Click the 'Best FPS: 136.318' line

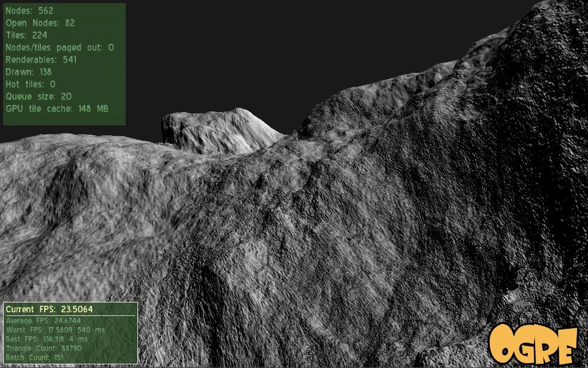[x=47, y=339]
